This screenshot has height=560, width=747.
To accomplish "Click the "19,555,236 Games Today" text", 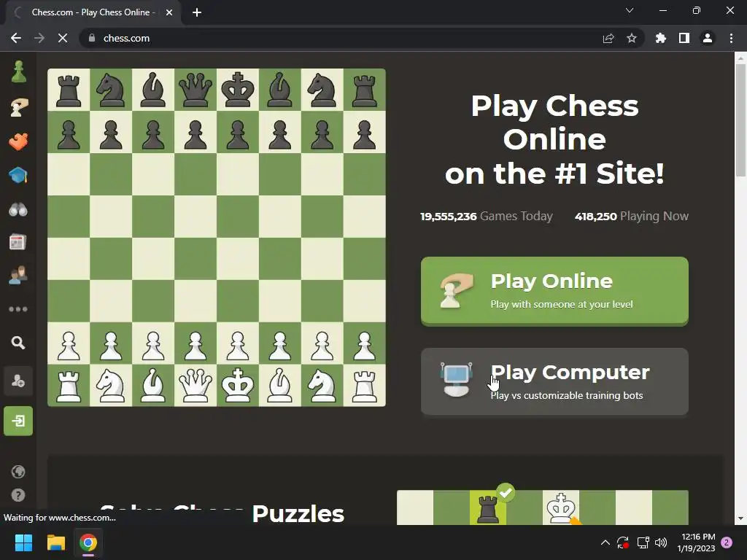I will (x=487, y=216).
